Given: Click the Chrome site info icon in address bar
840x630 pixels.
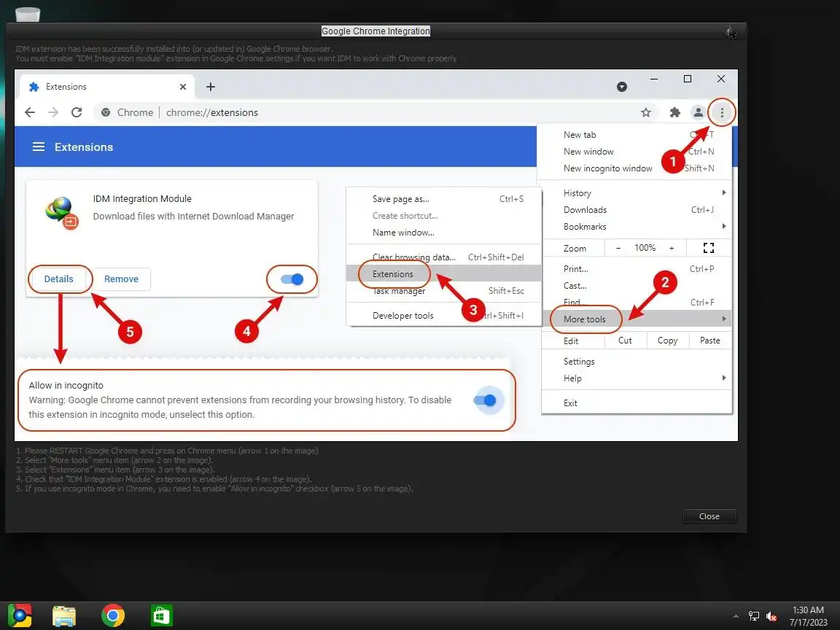Looking at the screenshot, I should coord(106,112).
